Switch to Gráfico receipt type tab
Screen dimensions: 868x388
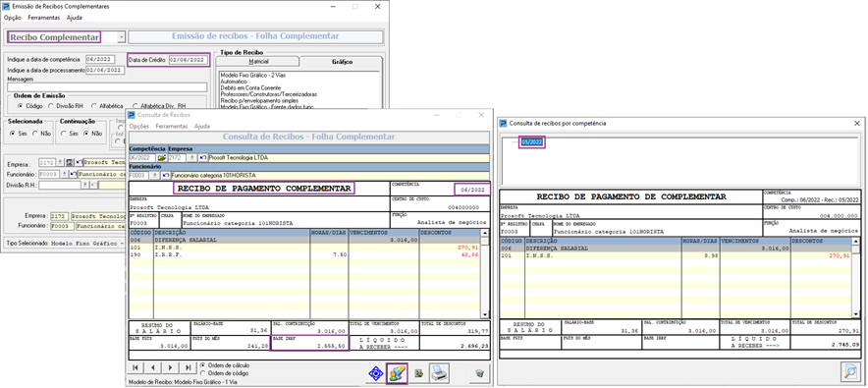(341, 62)
